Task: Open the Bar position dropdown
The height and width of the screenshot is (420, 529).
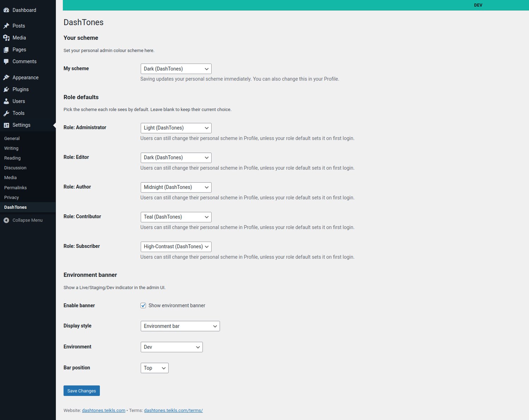Action: (154, 368)
